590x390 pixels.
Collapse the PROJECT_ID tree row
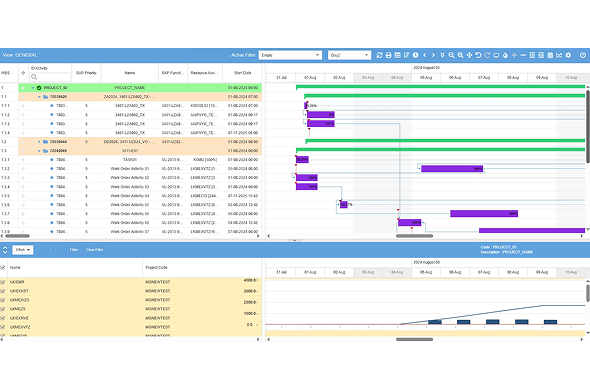(x=33, y=88)
